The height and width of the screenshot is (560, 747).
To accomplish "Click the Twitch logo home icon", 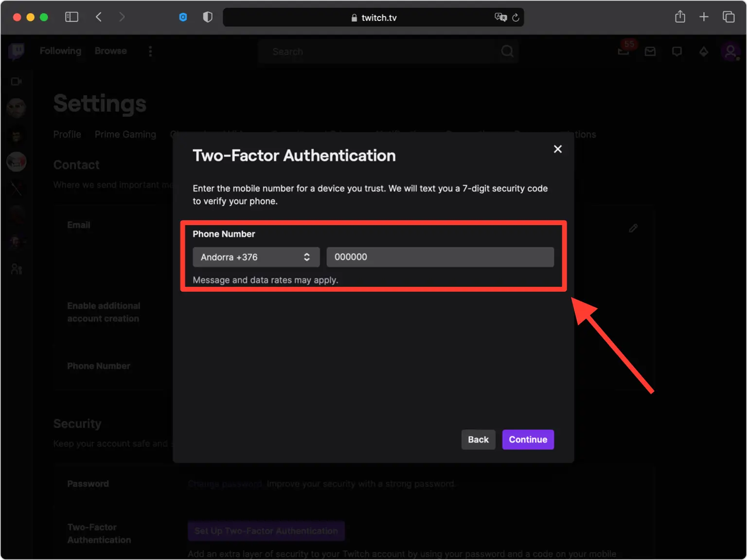I will point(17,51).
